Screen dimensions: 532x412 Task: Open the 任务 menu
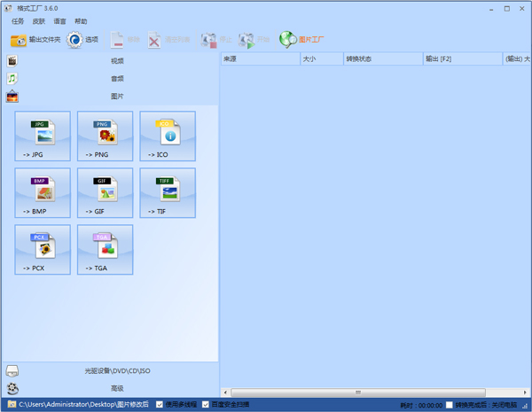[18, 20]
